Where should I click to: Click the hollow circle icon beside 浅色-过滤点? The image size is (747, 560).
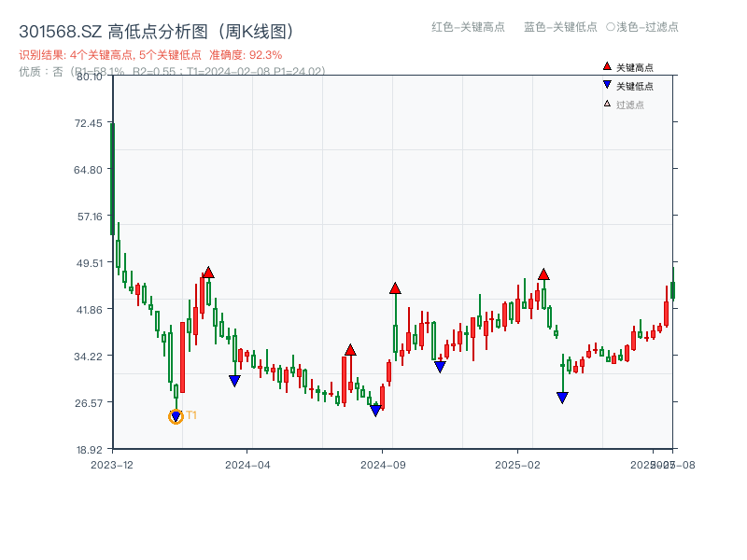[608, 28]
